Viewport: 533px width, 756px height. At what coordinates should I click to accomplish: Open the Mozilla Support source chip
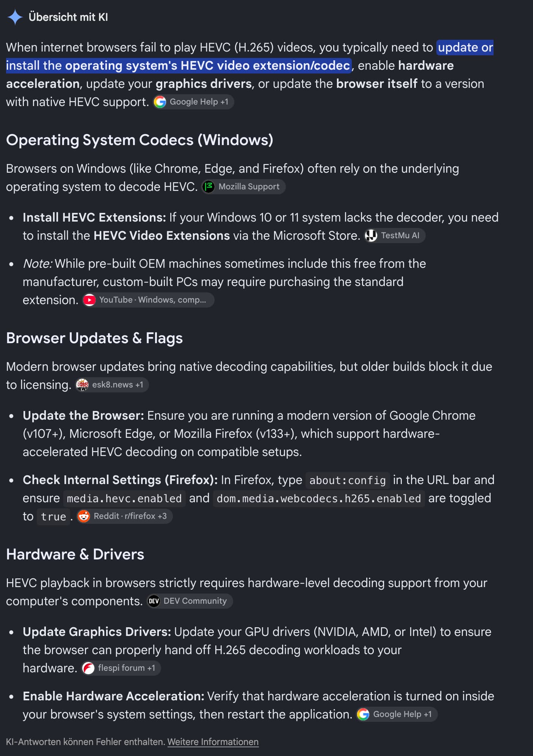click(x=243, y=187)
